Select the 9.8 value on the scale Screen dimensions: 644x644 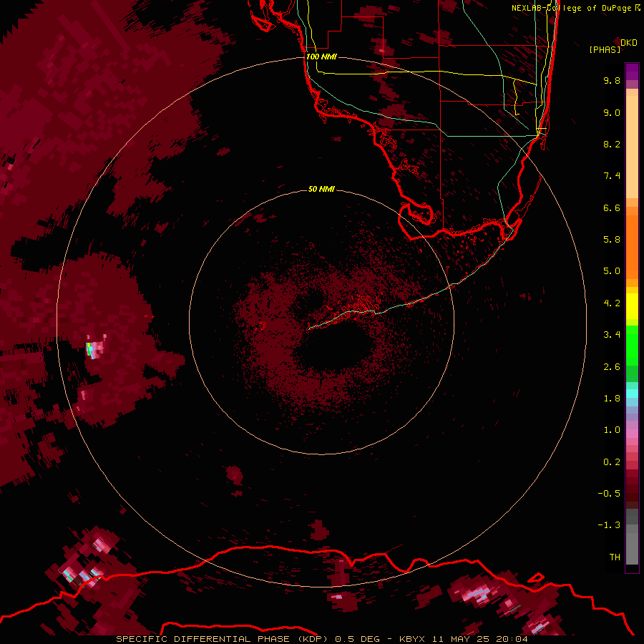pyautogui.click(x=612, y=80)
